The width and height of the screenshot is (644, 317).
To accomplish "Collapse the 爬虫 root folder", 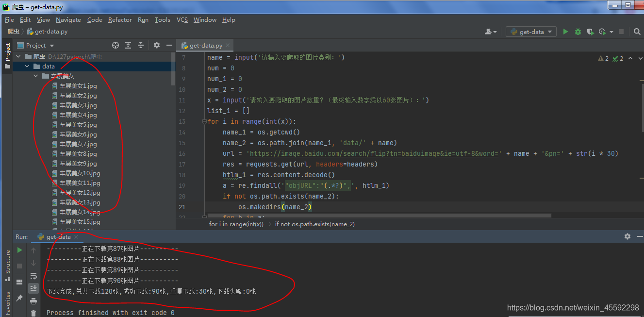I will pos(18,57).
